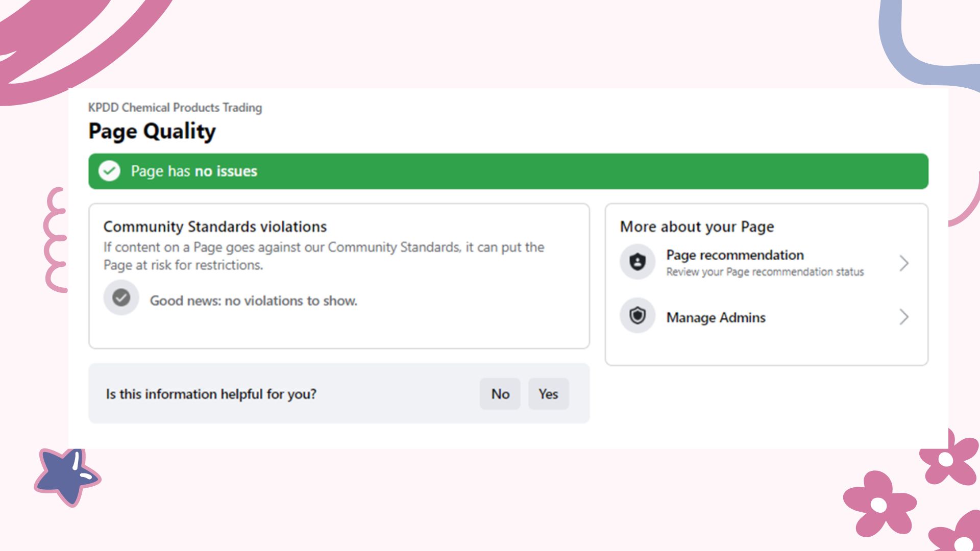This screenshot has width=980, height=551.
Task: Click the Page recommendation shield icon
Action: [x=638, y=262]
